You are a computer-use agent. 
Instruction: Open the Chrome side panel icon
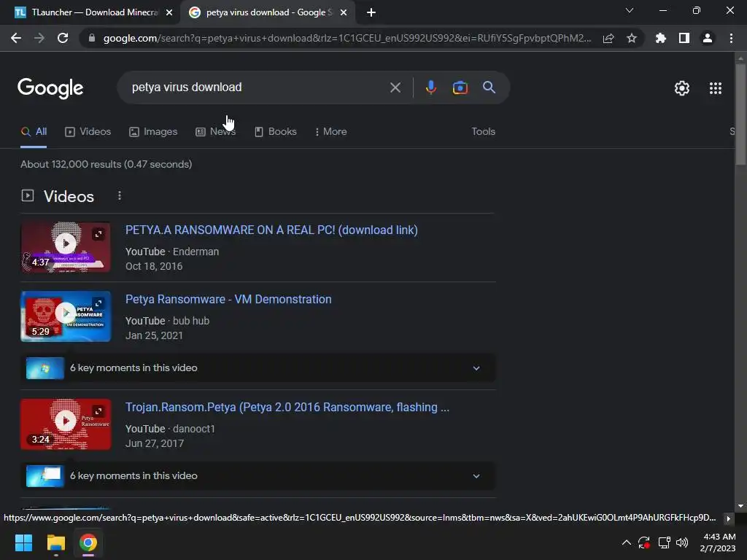click(684, 38)
